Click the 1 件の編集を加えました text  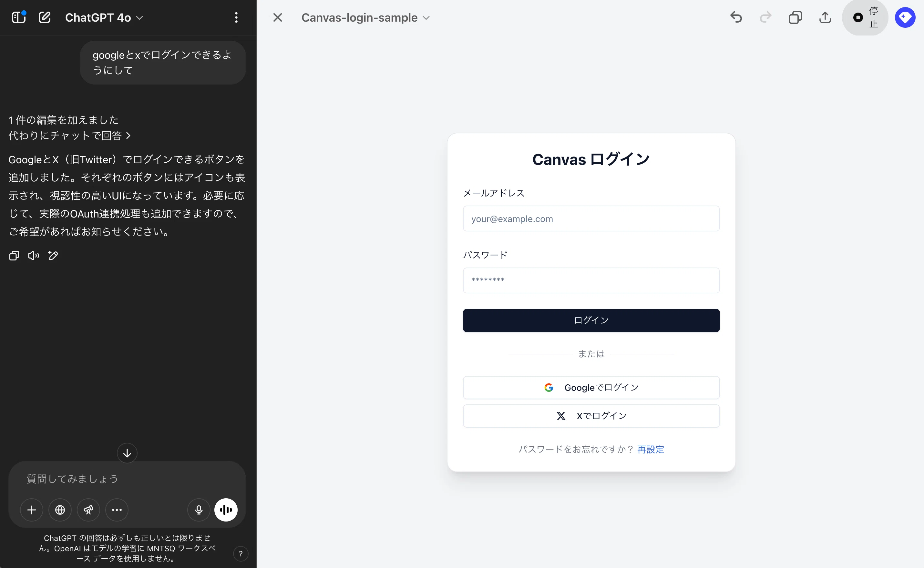pos(64,120)
